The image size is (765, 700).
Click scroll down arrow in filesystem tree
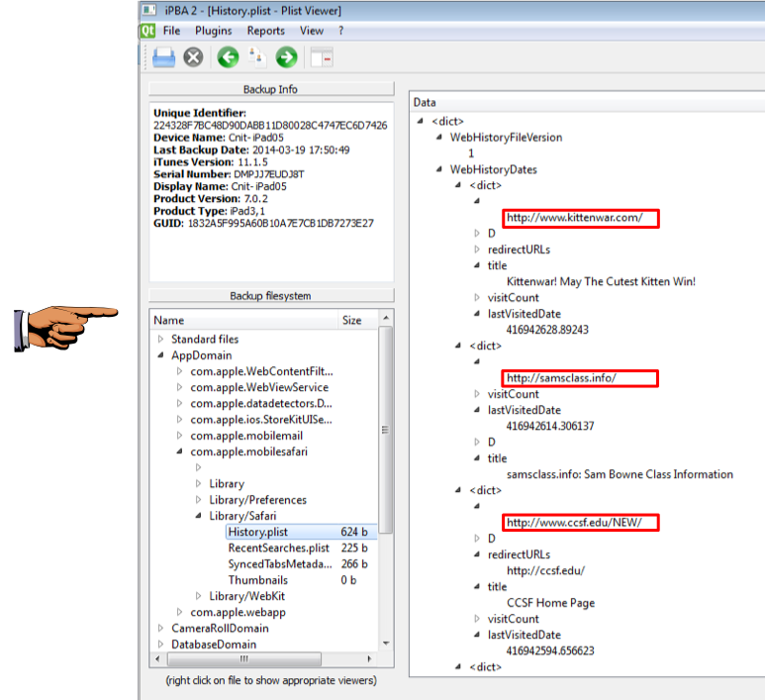point(386,644)
